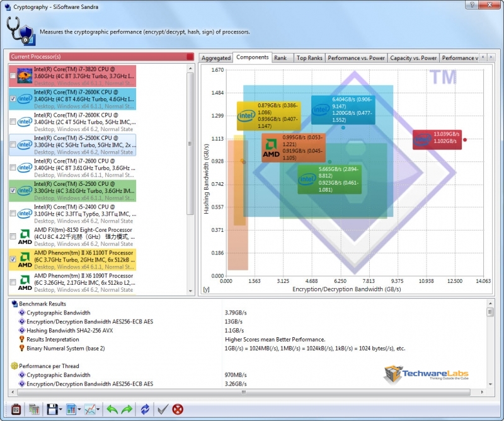
Task: Click processor list scroll-up arrow
Action: point(190,69)
